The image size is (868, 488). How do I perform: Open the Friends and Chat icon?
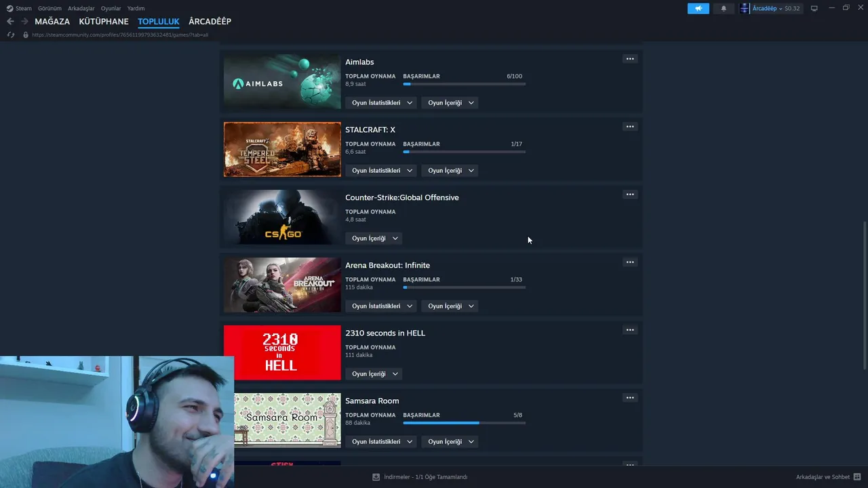pos(857,477)
